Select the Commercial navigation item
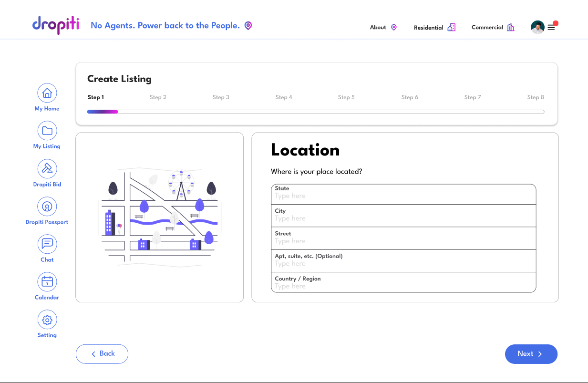Image resolution: width=588 pixels, height=383 pixels. point(493,27)
